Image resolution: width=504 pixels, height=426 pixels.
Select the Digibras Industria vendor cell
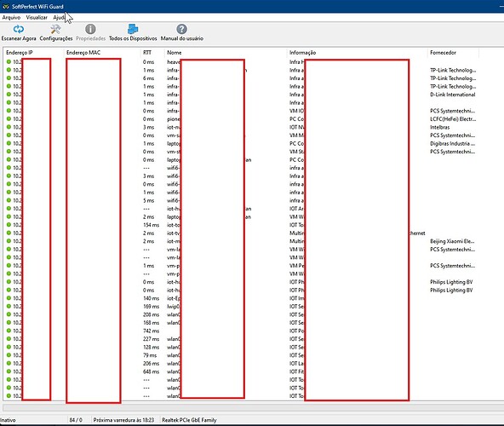click(x=453, y=143)
